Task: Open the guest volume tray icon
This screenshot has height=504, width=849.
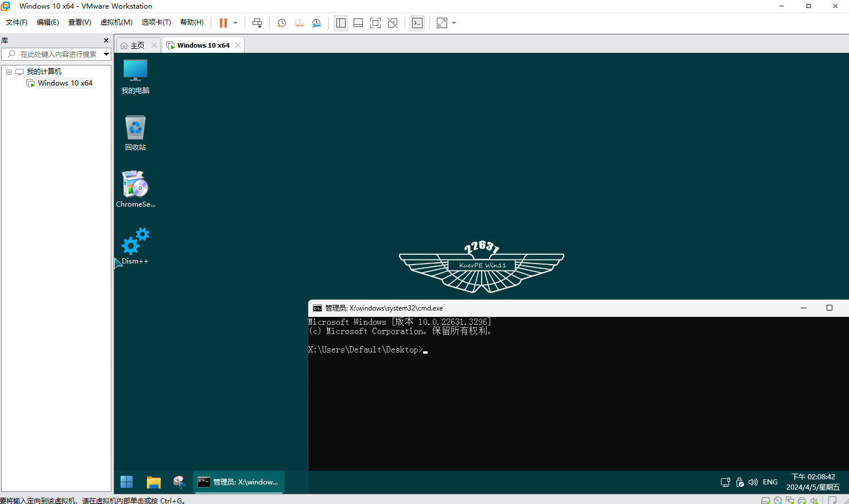Action: [753, 482]
